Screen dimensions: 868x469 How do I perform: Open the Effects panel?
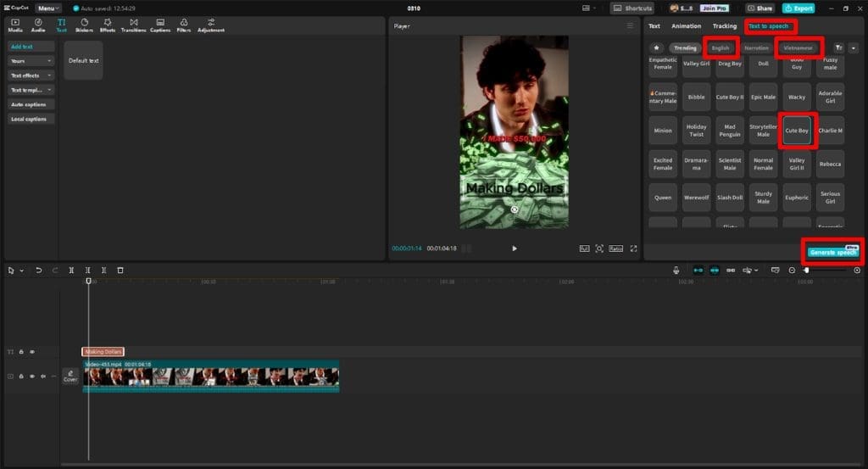click(x=108, y=25)
